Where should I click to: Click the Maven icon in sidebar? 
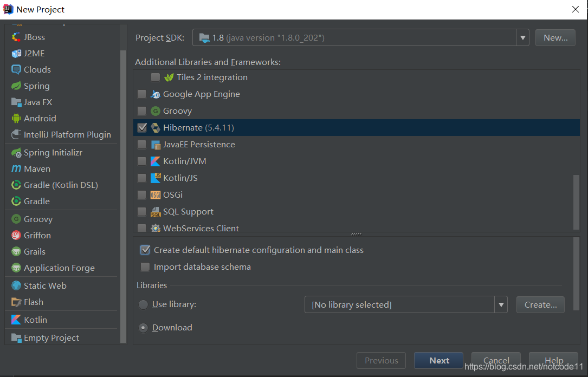pos(16,168)
